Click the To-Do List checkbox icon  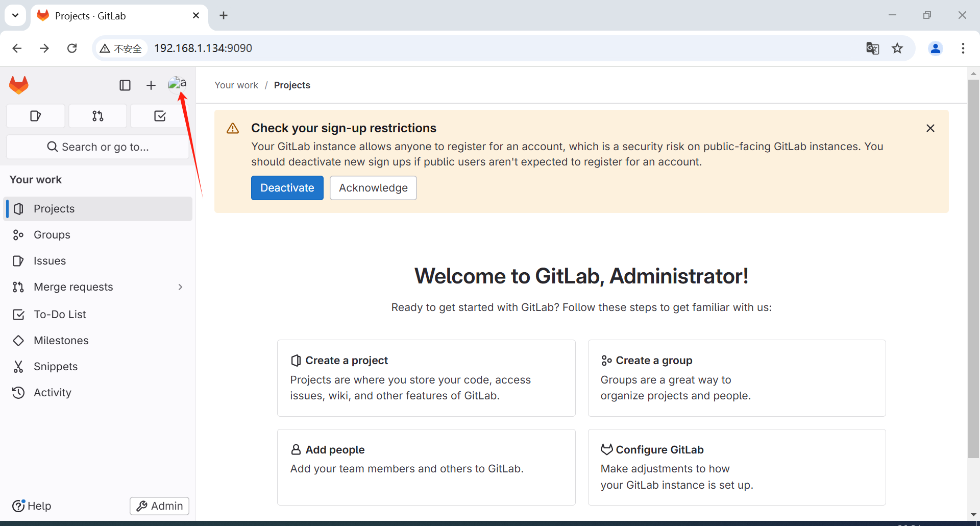tap(18, 315)
